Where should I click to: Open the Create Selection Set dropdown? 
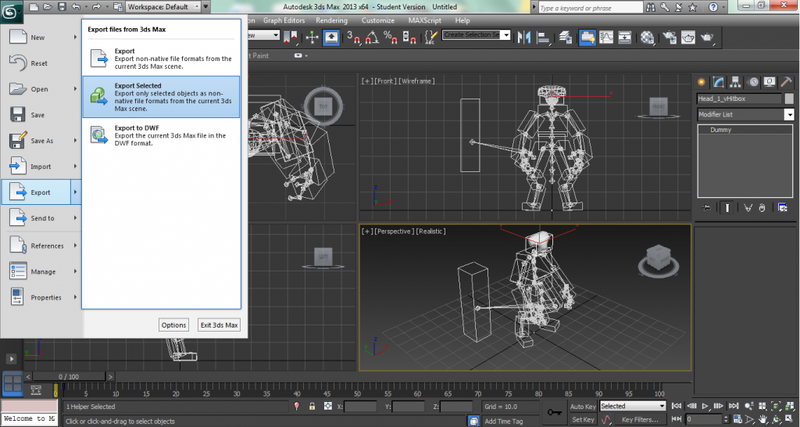click(506, 35)
